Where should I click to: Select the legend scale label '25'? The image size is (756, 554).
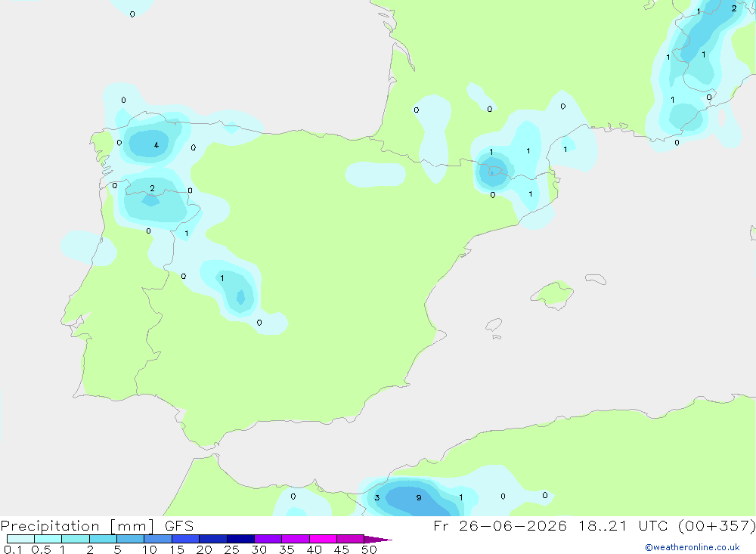(232, 549)
